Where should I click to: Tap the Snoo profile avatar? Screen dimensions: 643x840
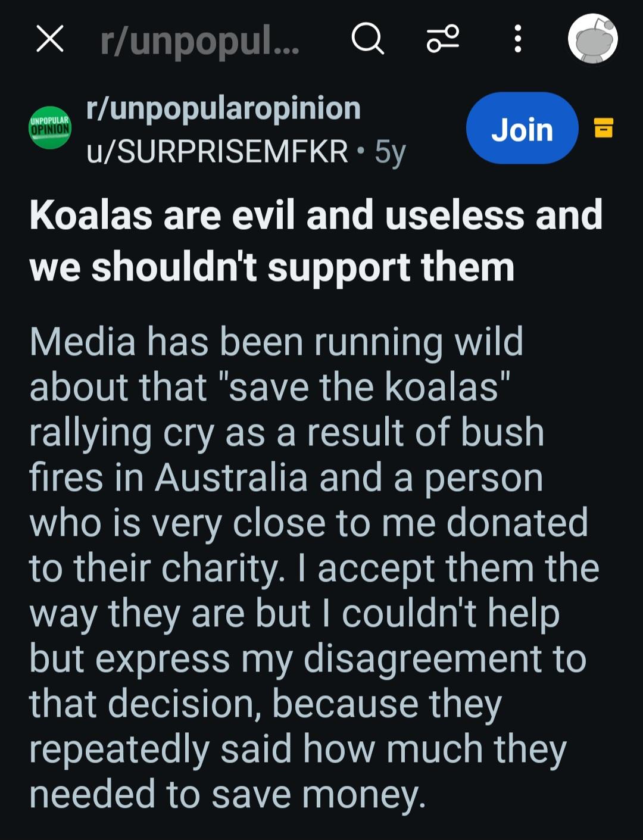592,39
